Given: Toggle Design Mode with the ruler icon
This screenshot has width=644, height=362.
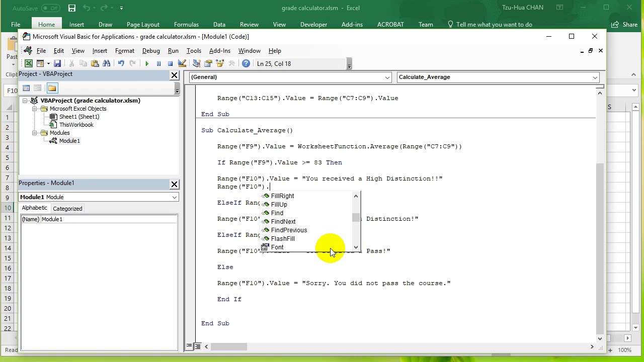Looking at the screenshot, I should tap(182, 63).
